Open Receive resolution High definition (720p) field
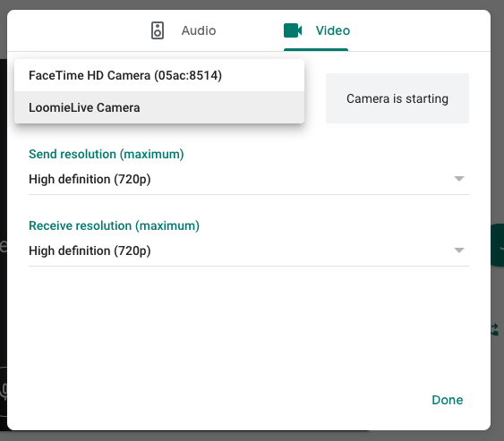Image resolution: width=504 pixels, height=441 pixels. 249,250
